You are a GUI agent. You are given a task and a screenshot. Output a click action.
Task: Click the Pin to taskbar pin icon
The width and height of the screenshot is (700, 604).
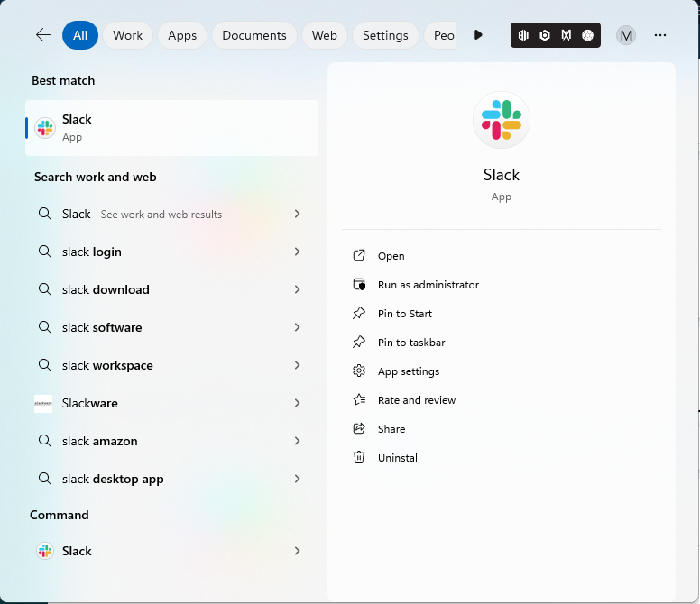[x=359, y=343]
